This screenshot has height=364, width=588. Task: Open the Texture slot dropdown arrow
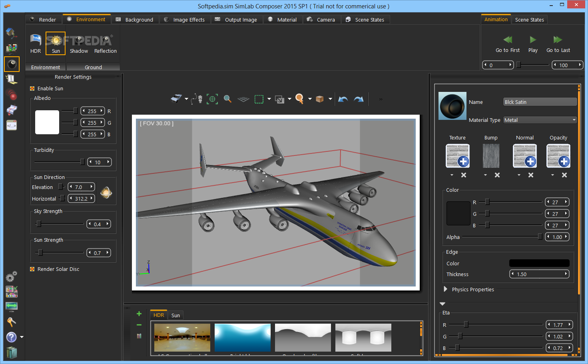pyautogui.click(x=452, y=175)
